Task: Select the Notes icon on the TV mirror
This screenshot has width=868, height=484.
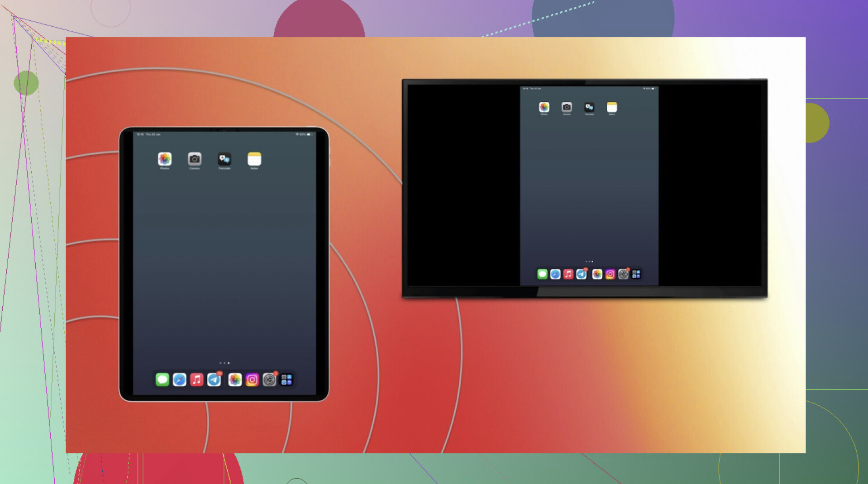Action: pyautogui.click(x=612, y=107)
